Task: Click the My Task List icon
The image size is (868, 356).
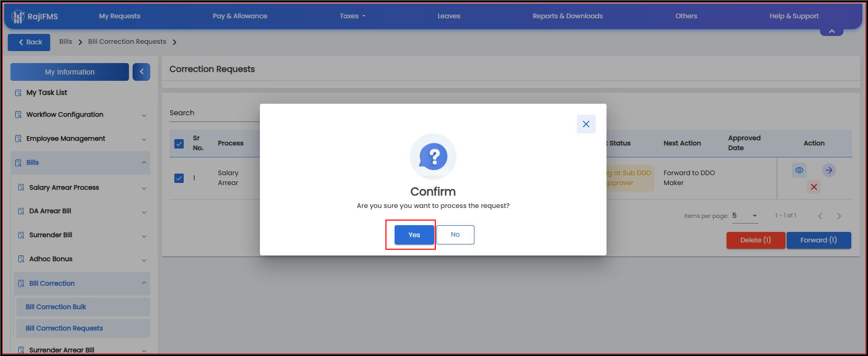Action: 18,93
